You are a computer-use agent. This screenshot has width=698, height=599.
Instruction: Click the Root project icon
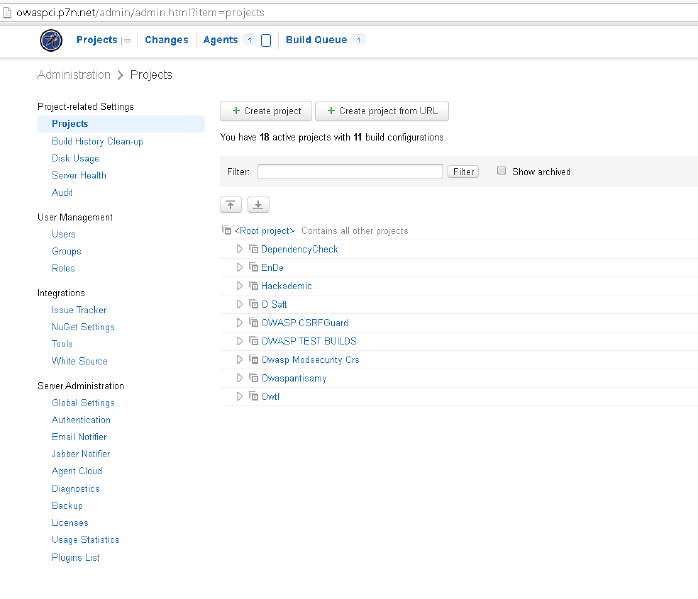pyautogui.click(x=226, y=231)
